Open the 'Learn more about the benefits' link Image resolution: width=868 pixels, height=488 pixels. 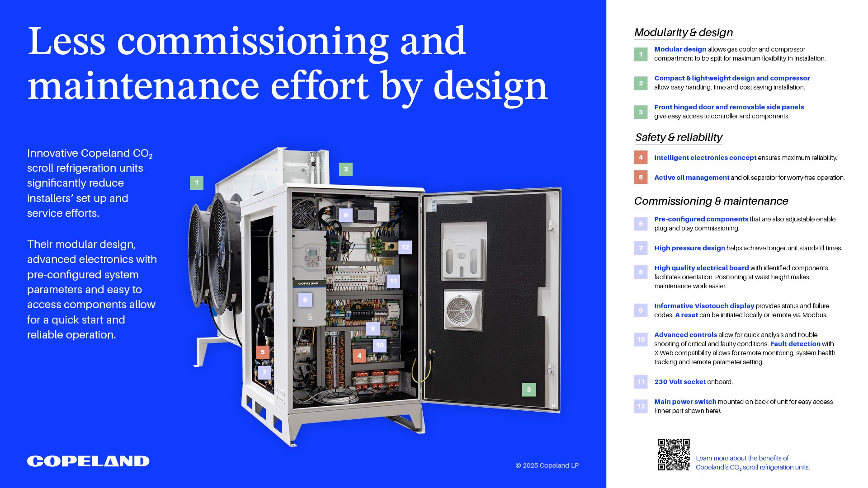click(x=753, y=463)
